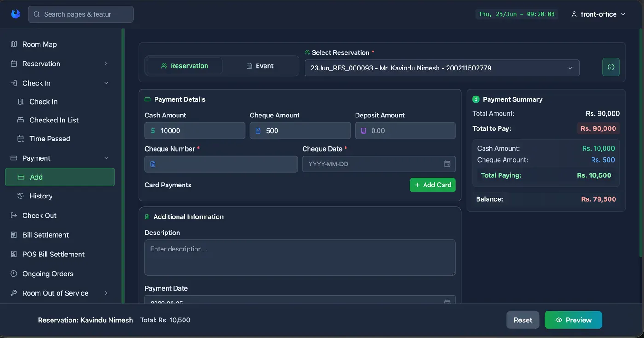Click the Reservation calendar icon in sidebar

pyautogui.click(x=14, y=64)
